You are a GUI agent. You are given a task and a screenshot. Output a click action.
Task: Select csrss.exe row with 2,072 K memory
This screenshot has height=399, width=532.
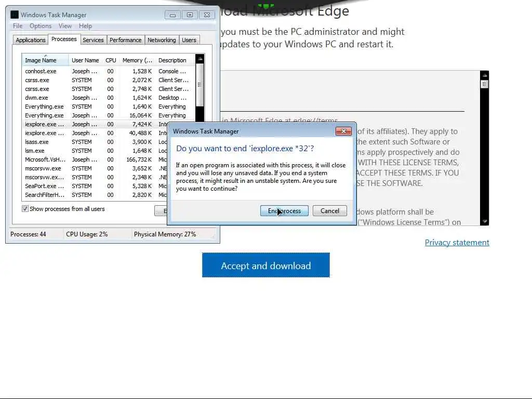tap(109, 80)
